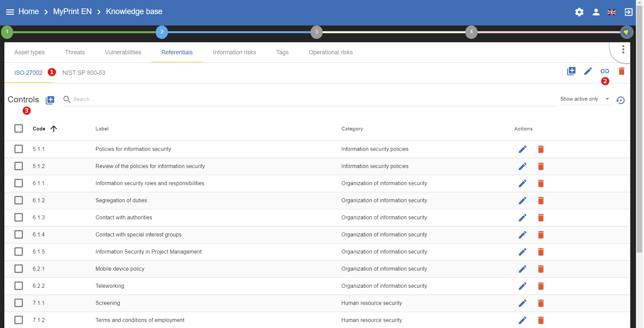
Task: Edit the Segregation of duties control
Action: (522, 201)
